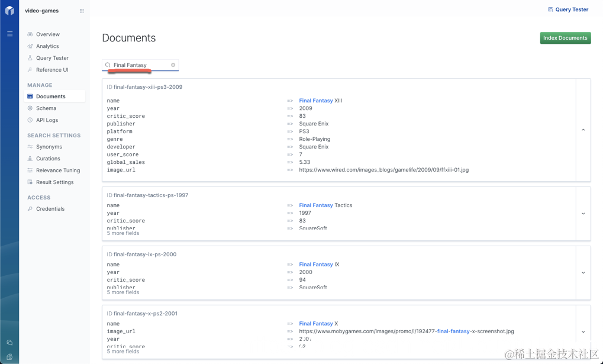Open Relevance Tuning
The image size is (603, 364).
click(58, 170)
